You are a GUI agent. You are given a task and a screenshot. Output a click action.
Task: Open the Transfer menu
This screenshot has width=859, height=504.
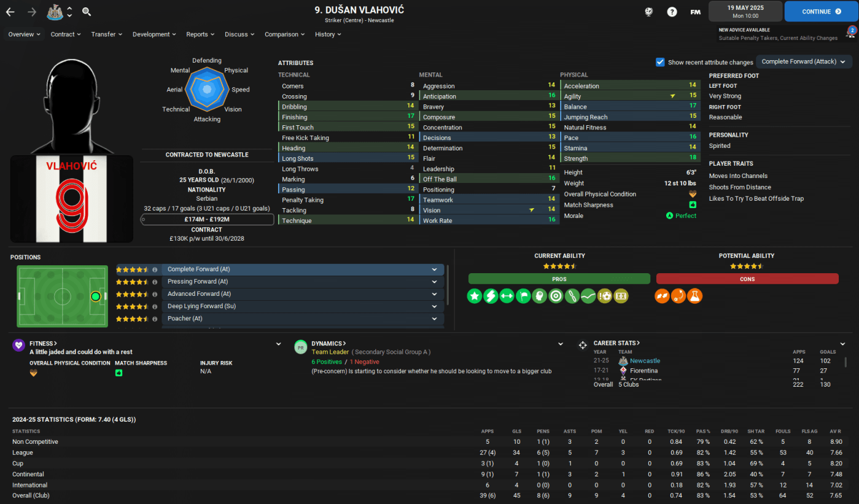tap(106, 34)
